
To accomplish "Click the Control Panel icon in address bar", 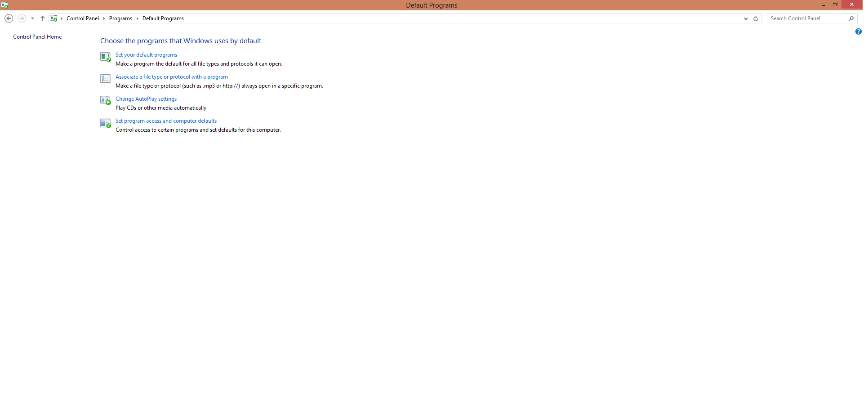I will (x=53, y=18).
